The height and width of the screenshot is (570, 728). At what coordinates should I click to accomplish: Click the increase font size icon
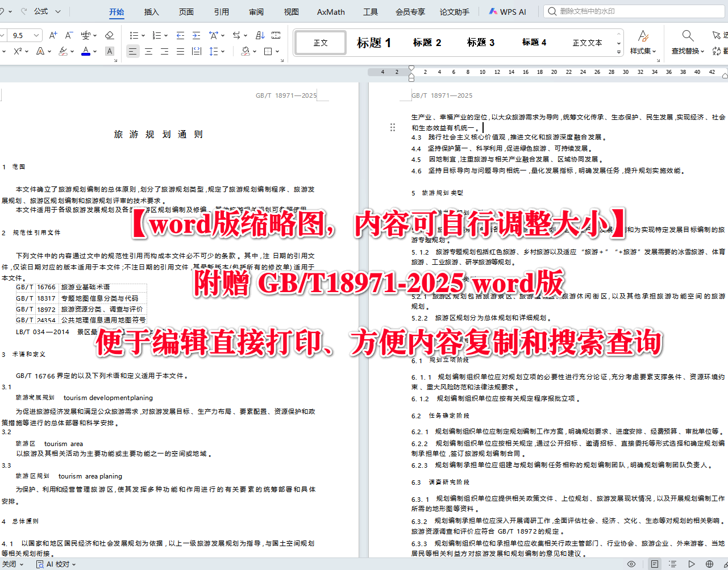53,35
